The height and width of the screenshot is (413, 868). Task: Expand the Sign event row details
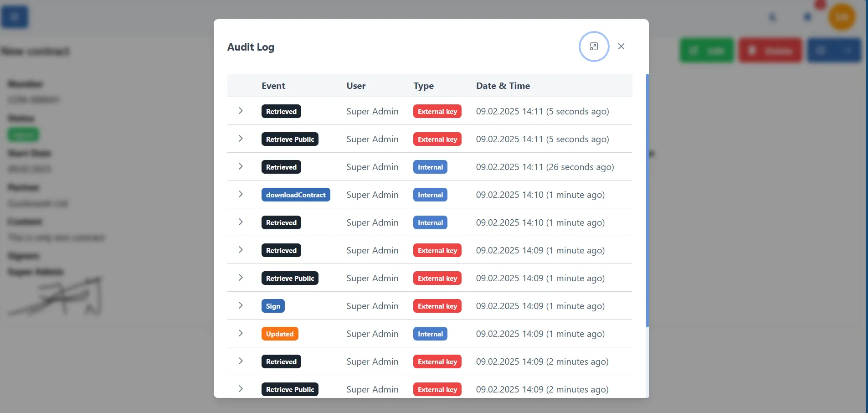pos(241,305)
